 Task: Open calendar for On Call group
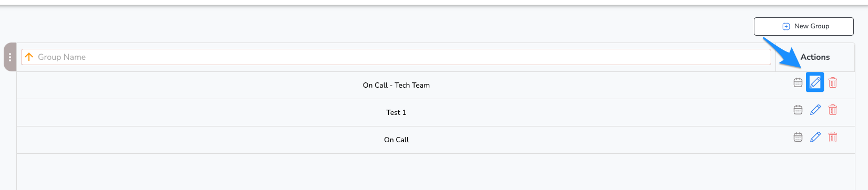[798, 137]
